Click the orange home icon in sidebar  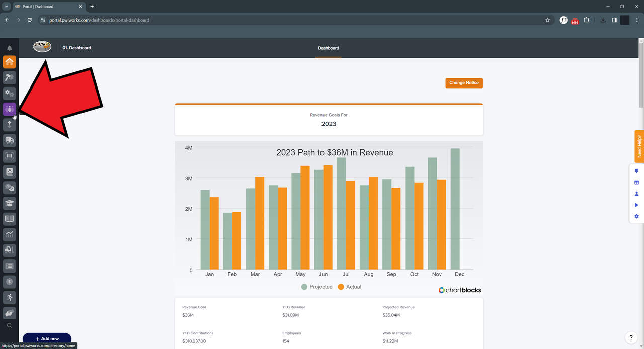pyautogui.click(x=9, y=62)
